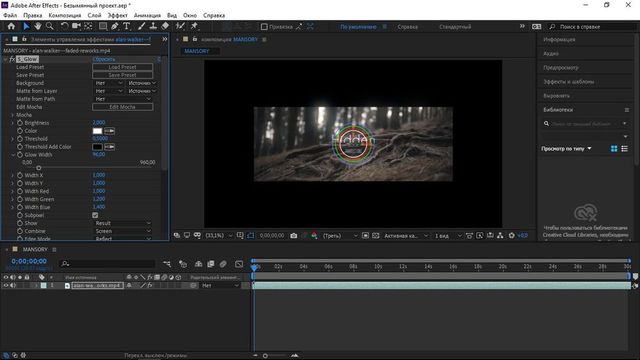Image resolution: width=640 pixels, height=360 pixels.
Task: Open the Эффект menu
Action: (x=118, y=15)
